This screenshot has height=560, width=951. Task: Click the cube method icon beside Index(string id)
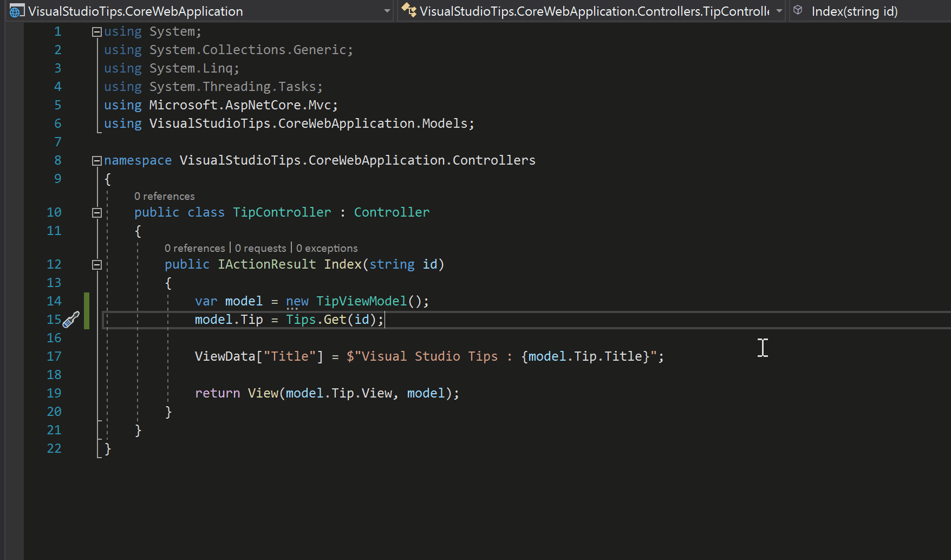pyautogui.click(x=797, y=10)
